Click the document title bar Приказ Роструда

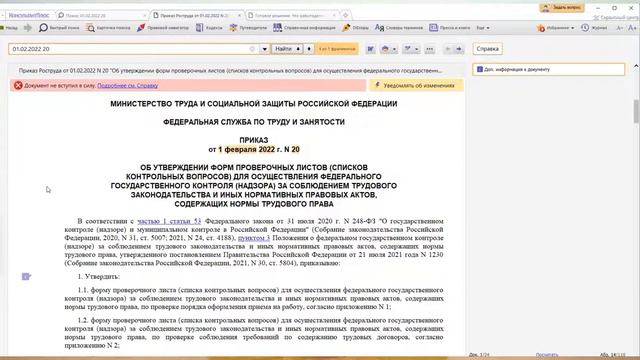point(231,71)
